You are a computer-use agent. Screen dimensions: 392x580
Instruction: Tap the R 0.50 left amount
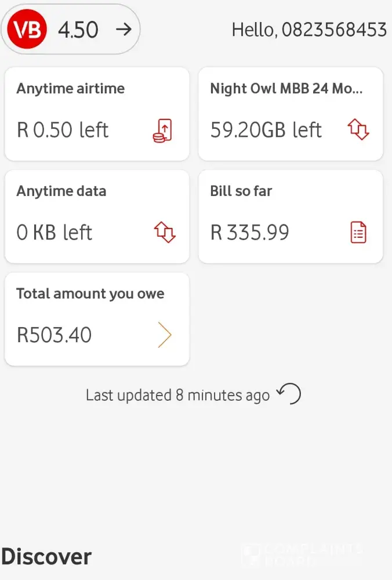pyautogui.click(x=63, y=130)
